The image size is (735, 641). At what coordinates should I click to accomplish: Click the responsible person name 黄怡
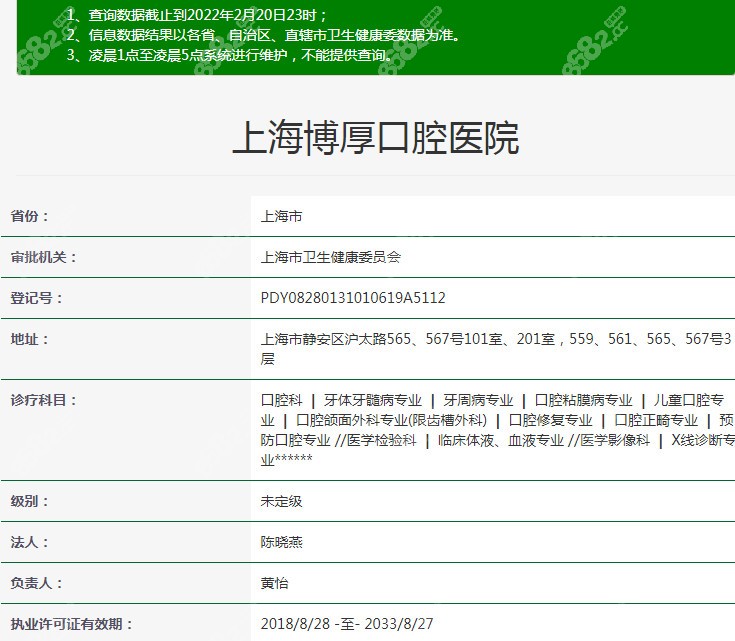point(274,583)
